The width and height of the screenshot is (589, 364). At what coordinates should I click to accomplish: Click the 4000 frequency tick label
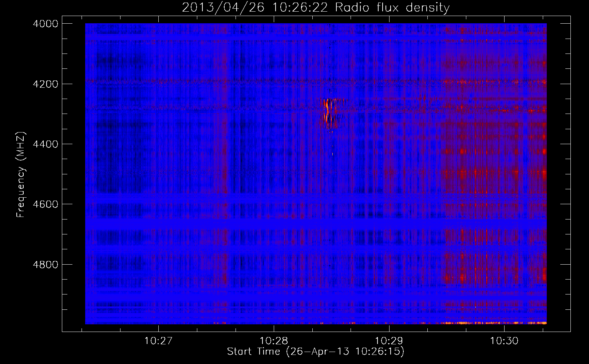pyautogui.click(x=46, y=24)
